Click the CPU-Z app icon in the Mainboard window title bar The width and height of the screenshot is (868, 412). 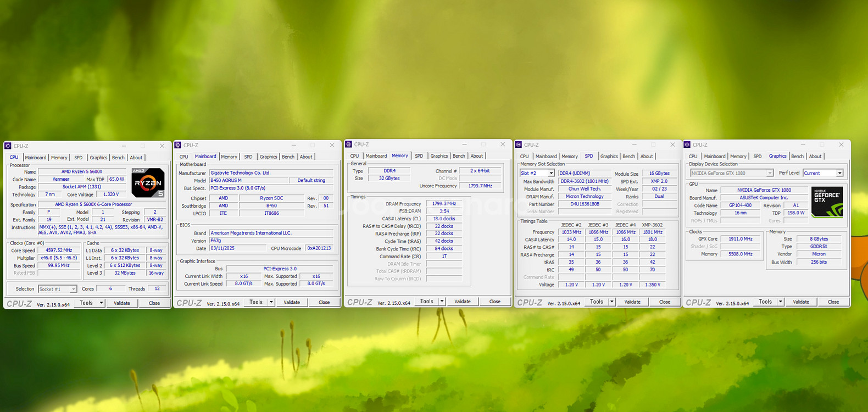pyautogui.click(x=178, y=145)
